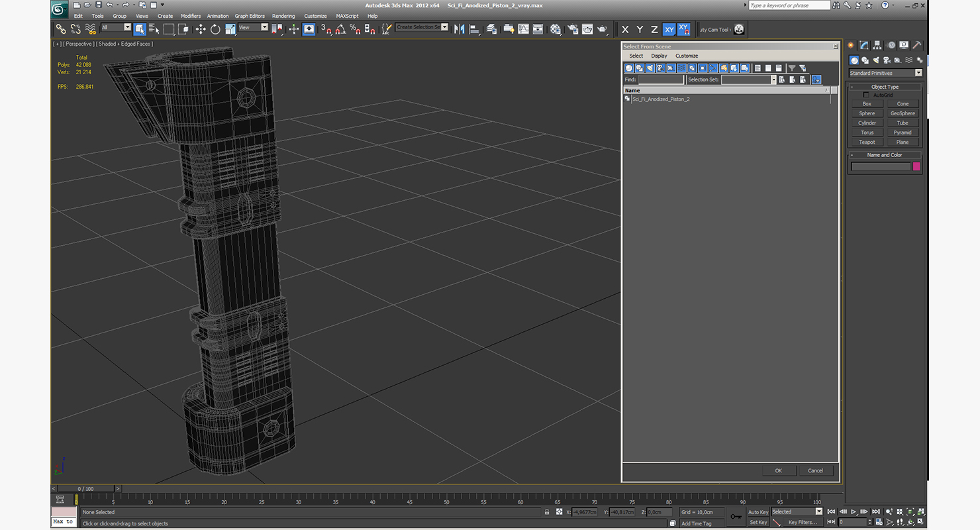Toggle Display Cameras filter in Select From Scene
The image size is (980, 530).
(x=661, y=68)
